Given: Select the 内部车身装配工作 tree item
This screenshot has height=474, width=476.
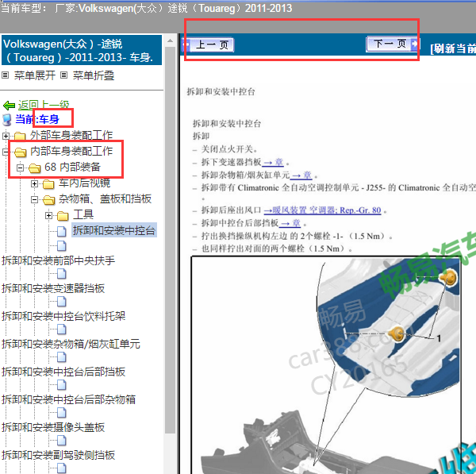Looking at the screenshot, I should [x=71, y=151].
